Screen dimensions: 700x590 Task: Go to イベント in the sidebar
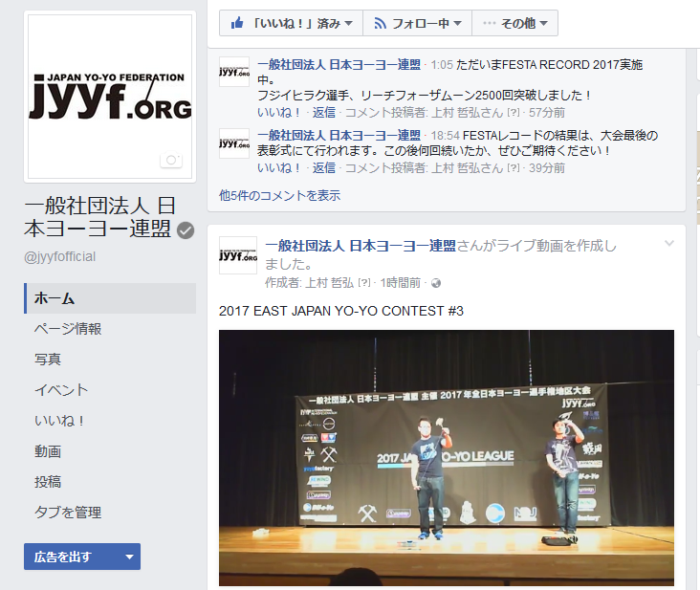coord(61,390)
